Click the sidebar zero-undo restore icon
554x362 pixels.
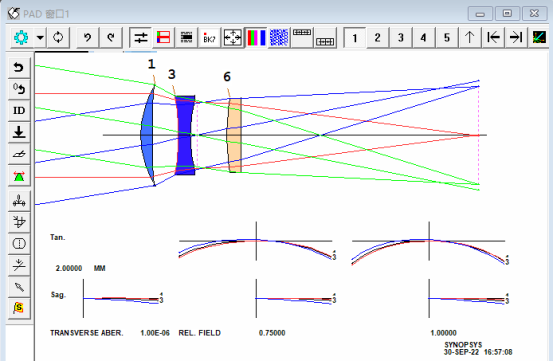pyautogui.click(x=19, y=89)
